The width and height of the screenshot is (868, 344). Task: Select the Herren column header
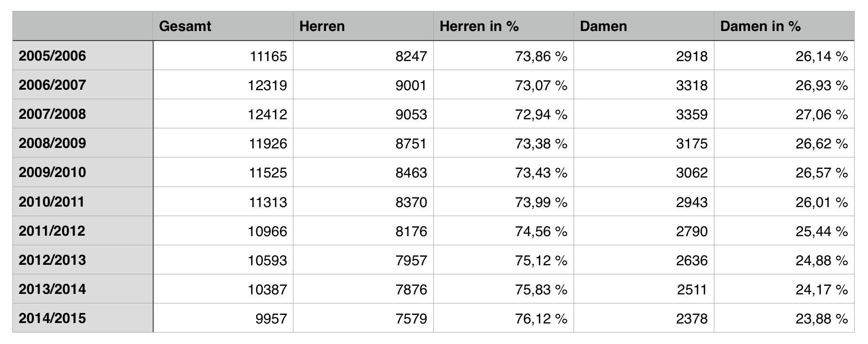363,26
